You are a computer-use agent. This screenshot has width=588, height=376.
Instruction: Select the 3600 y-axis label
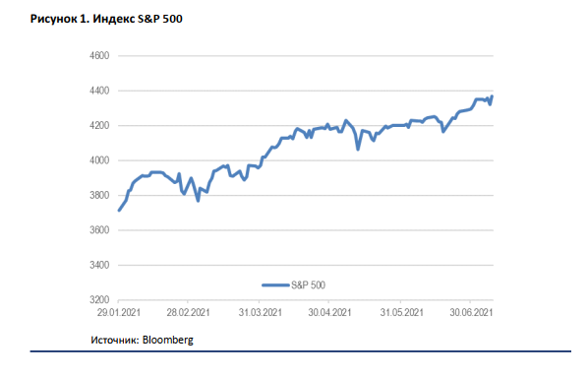click(x=99, y=230)
